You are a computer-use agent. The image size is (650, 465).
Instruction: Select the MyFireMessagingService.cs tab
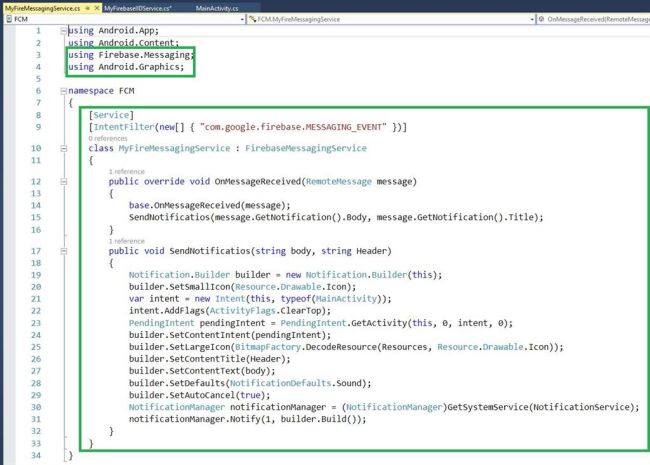[42, 8]
